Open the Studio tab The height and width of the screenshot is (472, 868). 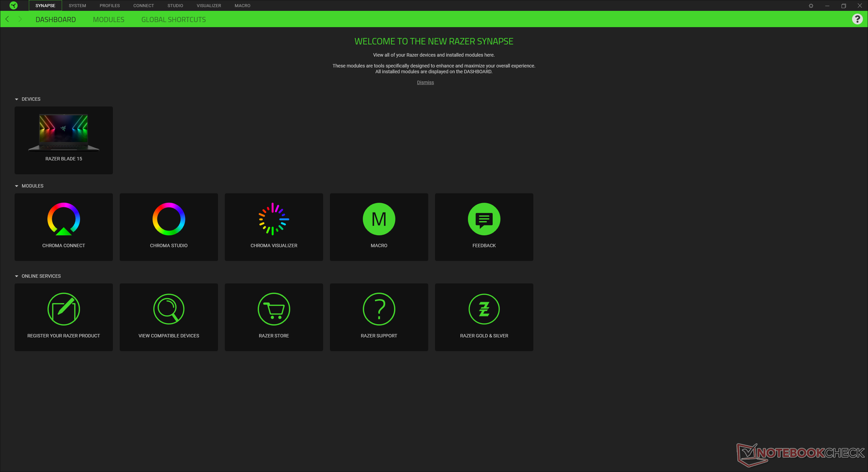175,5
